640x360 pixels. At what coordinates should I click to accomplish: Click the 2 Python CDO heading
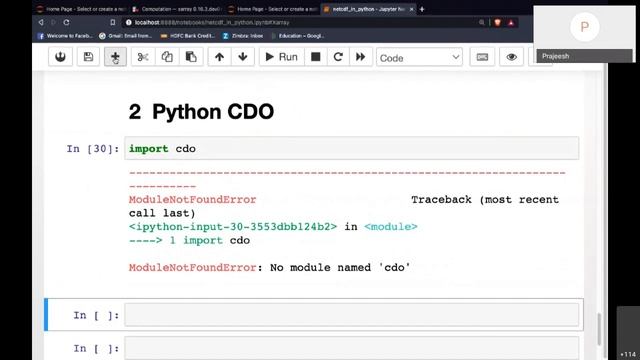(201, 111)
